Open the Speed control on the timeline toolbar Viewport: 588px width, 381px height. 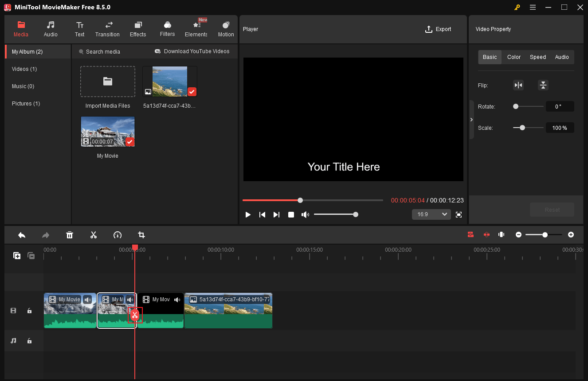click(x=118, y=235)
